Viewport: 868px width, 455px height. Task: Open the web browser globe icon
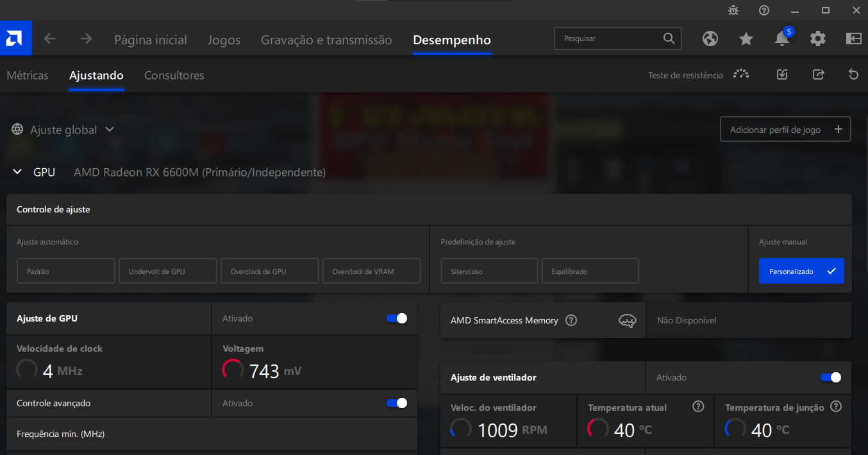point(710,39)
